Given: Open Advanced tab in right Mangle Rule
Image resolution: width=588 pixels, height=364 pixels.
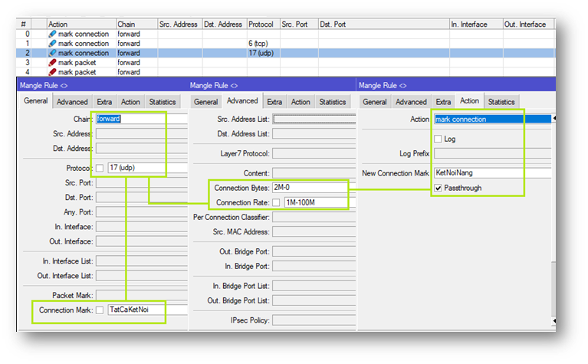Looking at the screenshot, I should coord(411,102).
